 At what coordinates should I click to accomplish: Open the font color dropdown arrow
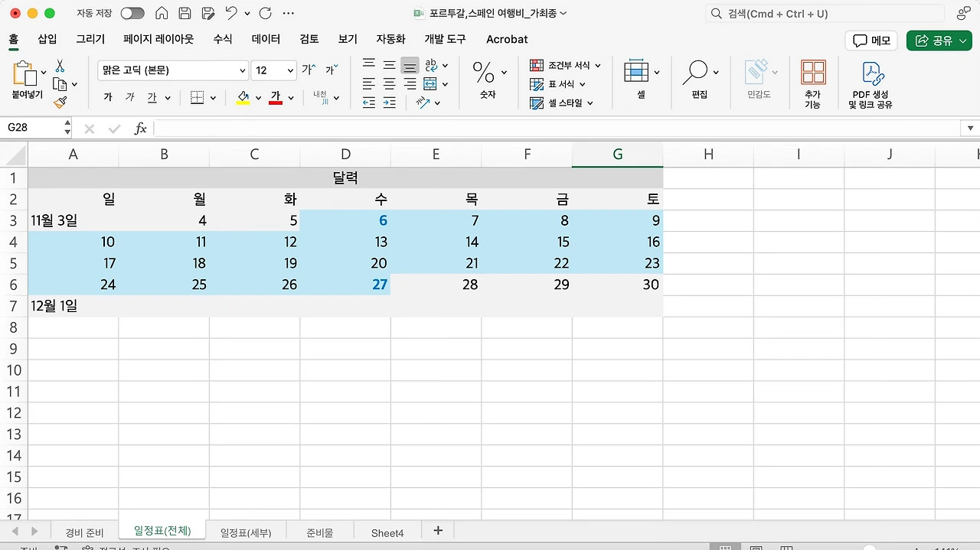coord(292,98)
